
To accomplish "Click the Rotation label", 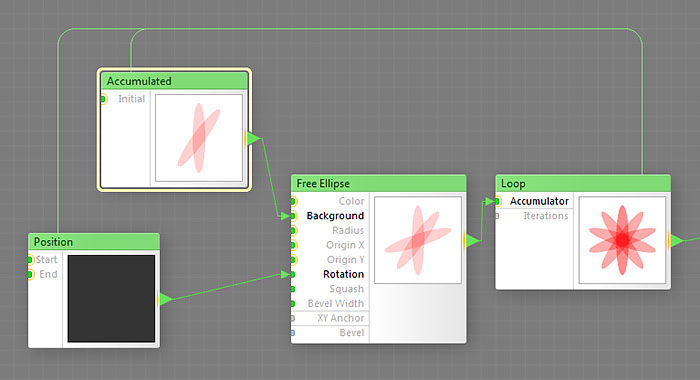I will pos(344,274).
